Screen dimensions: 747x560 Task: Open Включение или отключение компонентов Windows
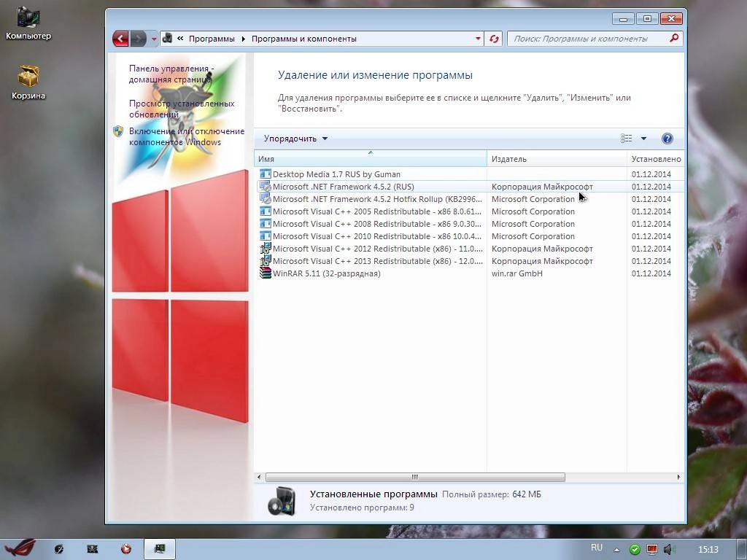click(186, 136)
